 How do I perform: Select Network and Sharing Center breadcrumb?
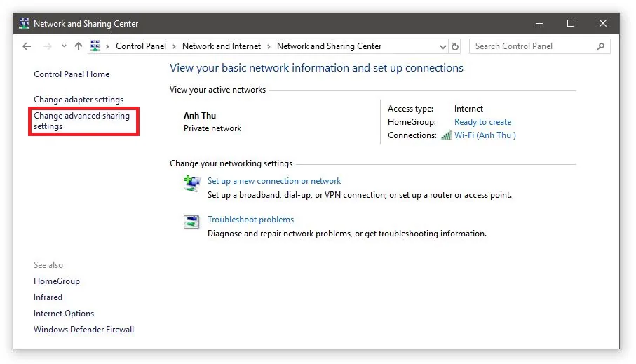[x=329, y=46]
